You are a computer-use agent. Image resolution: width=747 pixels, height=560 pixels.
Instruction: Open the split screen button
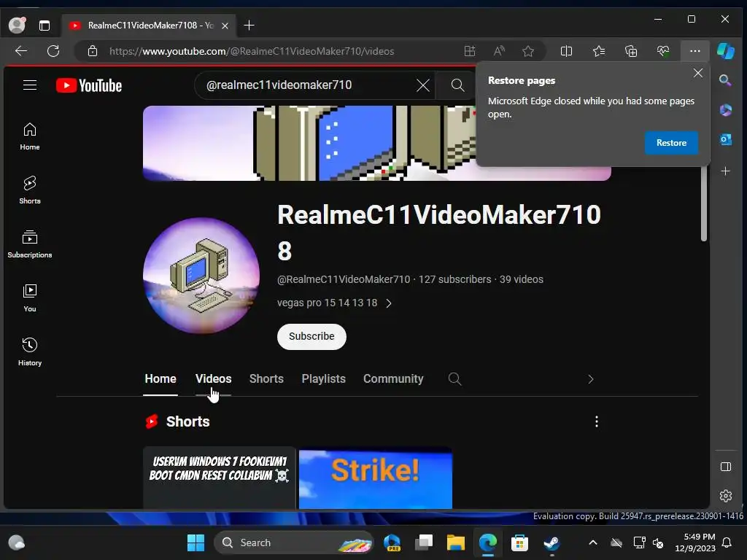click(566, 51)
